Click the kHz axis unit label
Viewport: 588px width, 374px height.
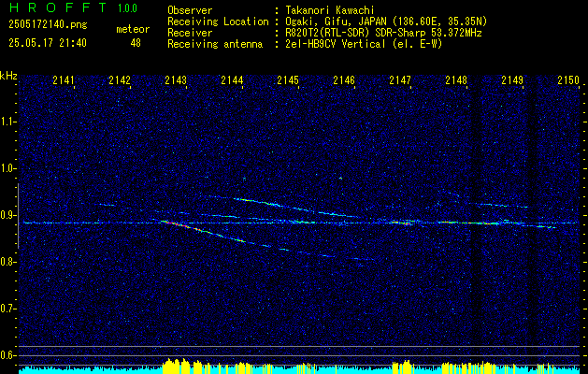pos(8,76)
